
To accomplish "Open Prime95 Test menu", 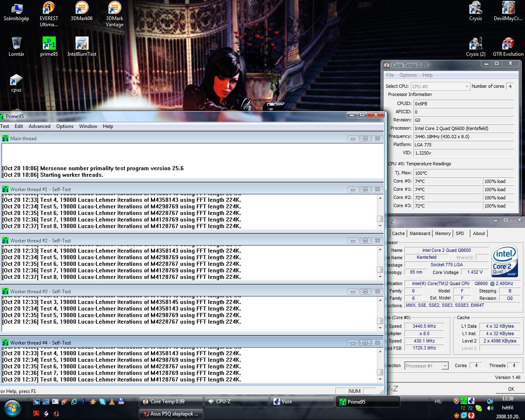I will tap(5, 126).
